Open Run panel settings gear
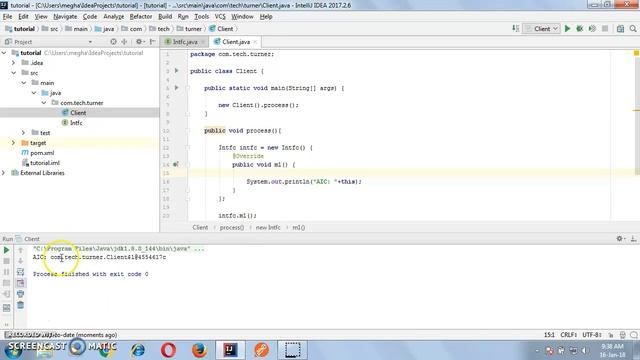This screenshot has height=360, width=640. point(620,239)
